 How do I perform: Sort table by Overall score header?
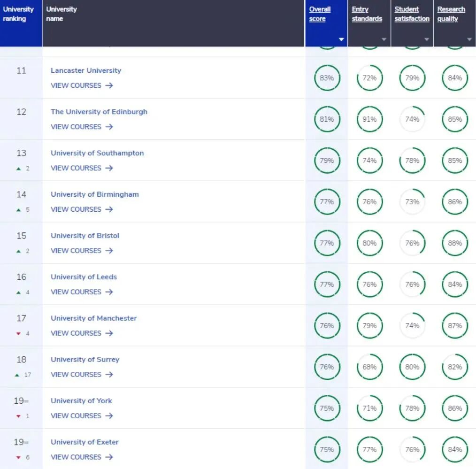pyautogui.click(x=320, y=14)
